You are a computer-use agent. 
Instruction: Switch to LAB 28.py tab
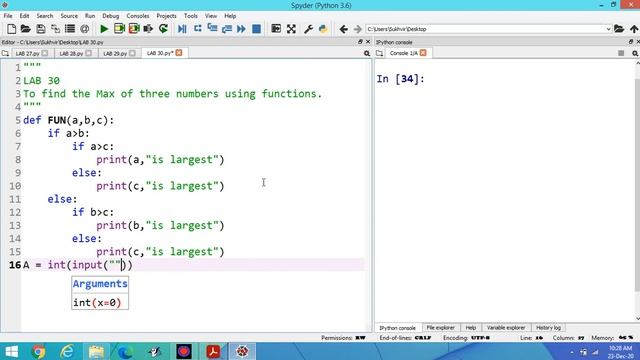pos(75,53)
